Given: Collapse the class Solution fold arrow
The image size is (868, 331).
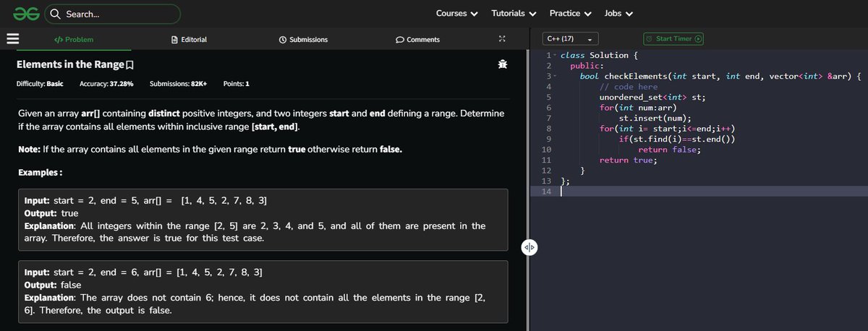Looking at the screenshot, I should point(555,56).
